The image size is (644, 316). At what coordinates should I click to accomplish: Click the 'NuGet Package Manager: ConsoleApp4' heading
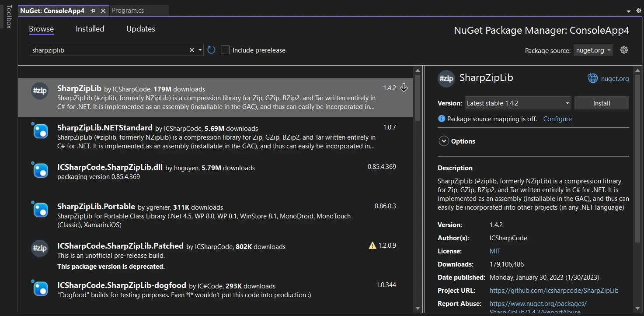[x=541, y=30]
